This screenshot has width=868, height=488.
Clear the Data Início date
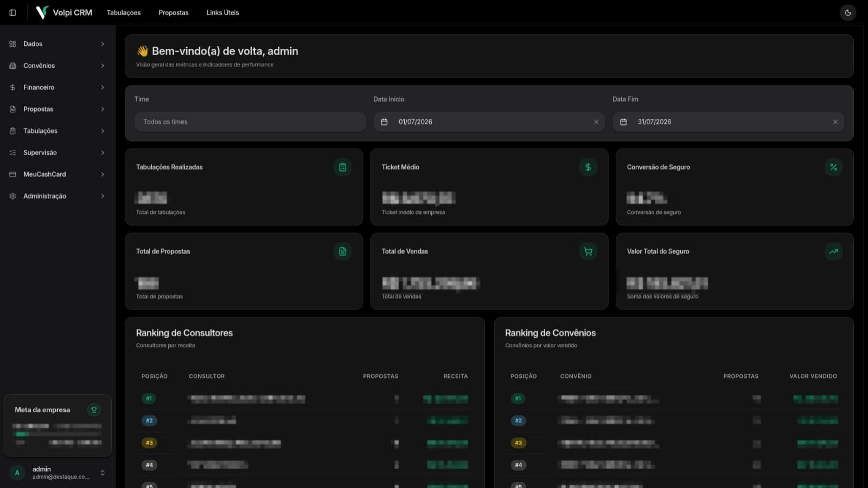point(596,122)
